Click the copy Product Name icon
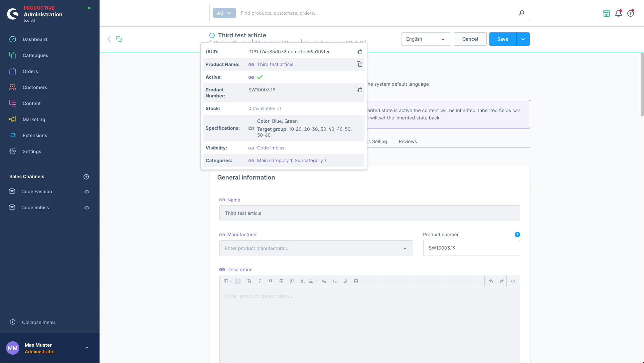 pyautogui.click(x=359, y=64)
